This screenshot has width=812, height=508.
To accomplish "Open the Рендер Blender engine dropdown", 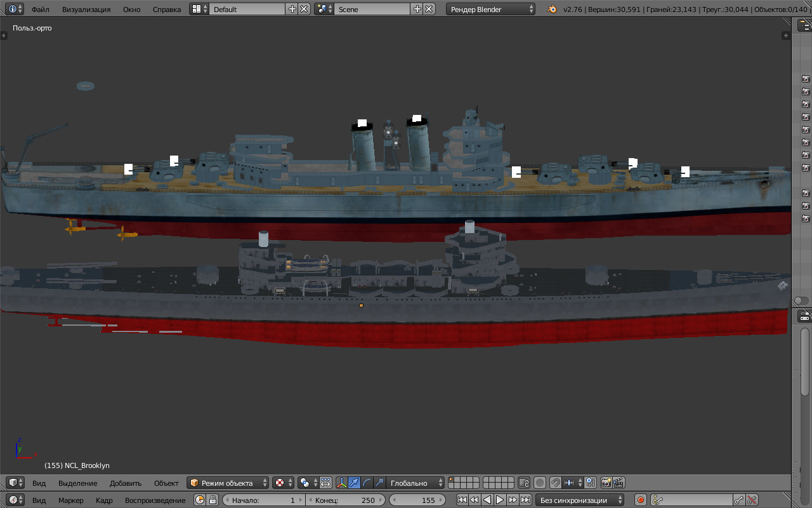I will pyautogui.click(x=490, y=10).
